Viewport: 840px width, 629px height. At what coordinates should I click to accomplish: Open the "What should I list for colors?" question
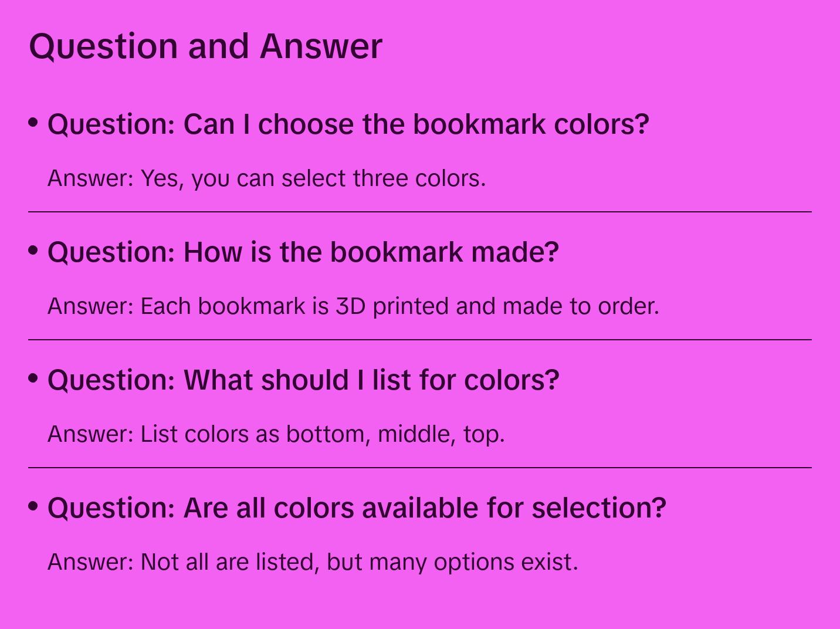pos(303,380)
